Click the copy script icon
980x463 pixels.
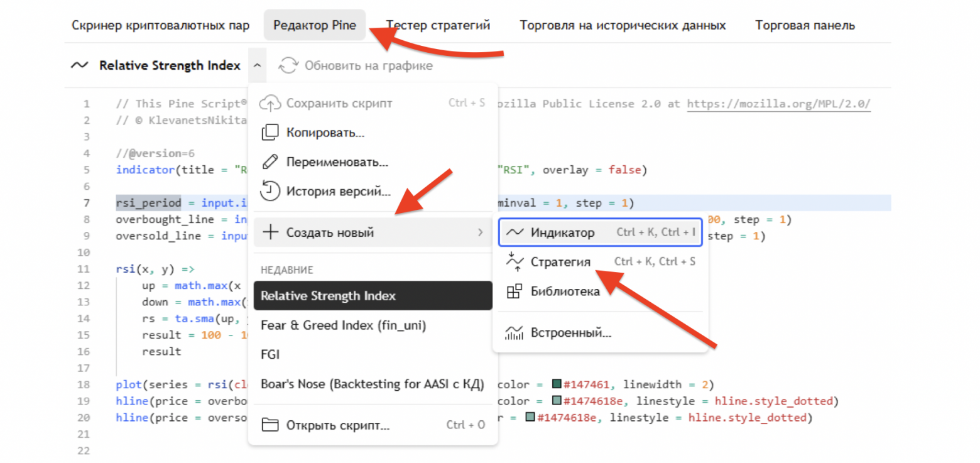pyautogui.click(x=269, y=133)
